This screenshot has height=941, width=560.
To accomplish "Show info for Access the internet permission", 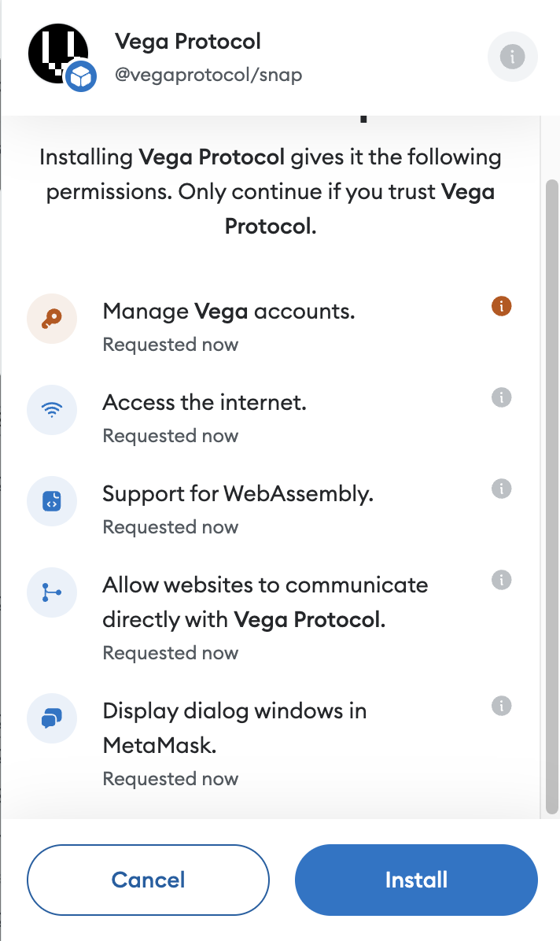I will 501,397.
